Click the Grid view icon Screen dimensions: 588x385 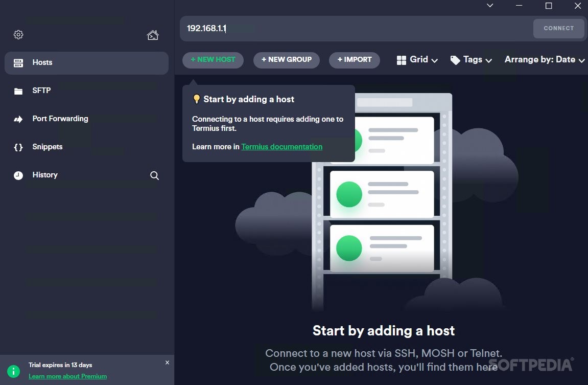click(x=401, y=60)
